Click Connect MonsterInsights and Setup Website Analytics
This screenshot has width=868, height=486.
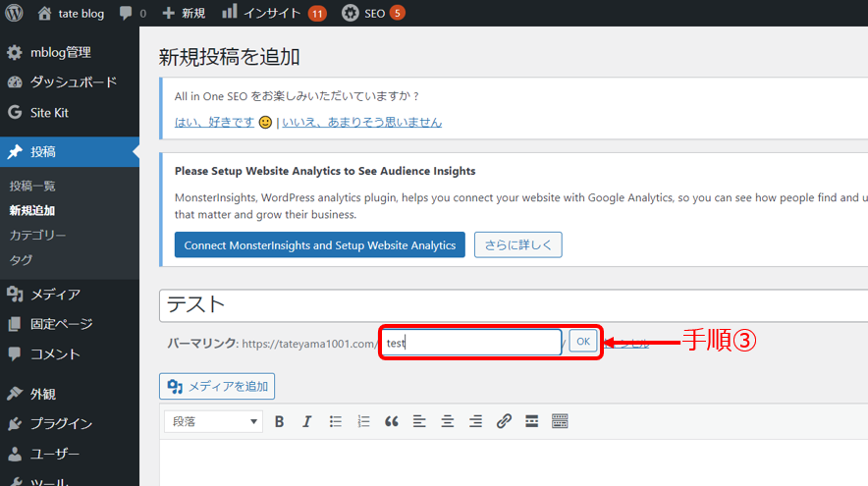click(x=319, y=245)
